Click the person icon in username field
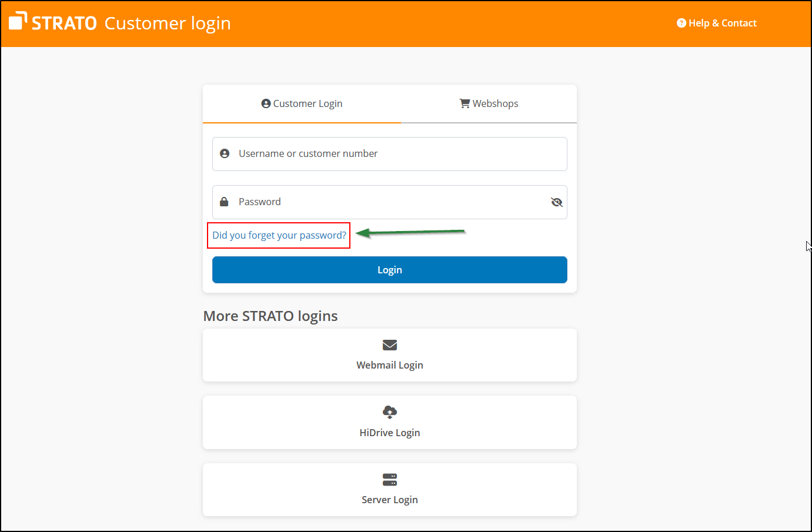Image resolution: width=812 pixels, height=532 pixels. click(225, 153)
